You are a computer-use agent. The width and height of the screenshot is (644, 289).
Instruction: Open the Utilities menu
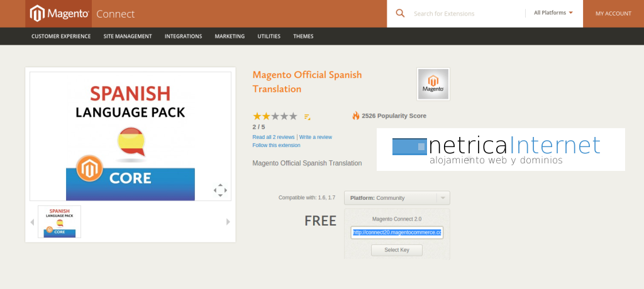tap(269, 36)
